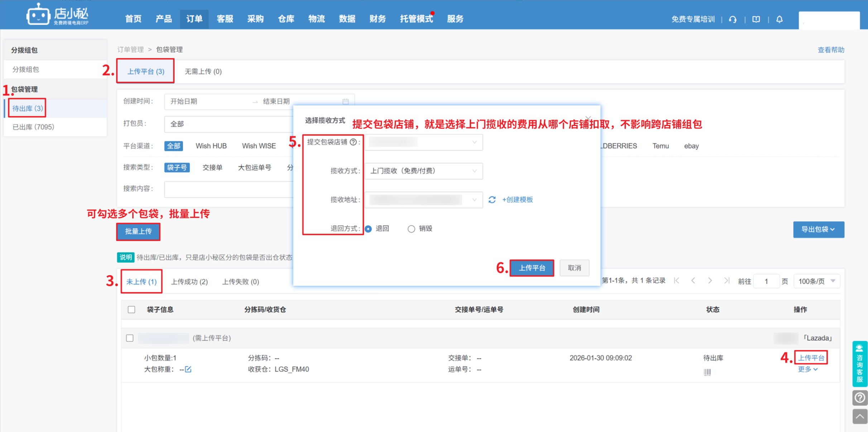Click the notification bell icon
The width and height of the screenshot is (868, 432).
click(779, 19)
